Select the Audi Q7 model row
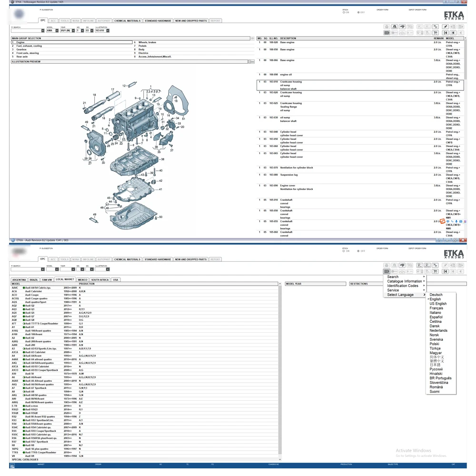The image size is (476, 476). [145, 317]
